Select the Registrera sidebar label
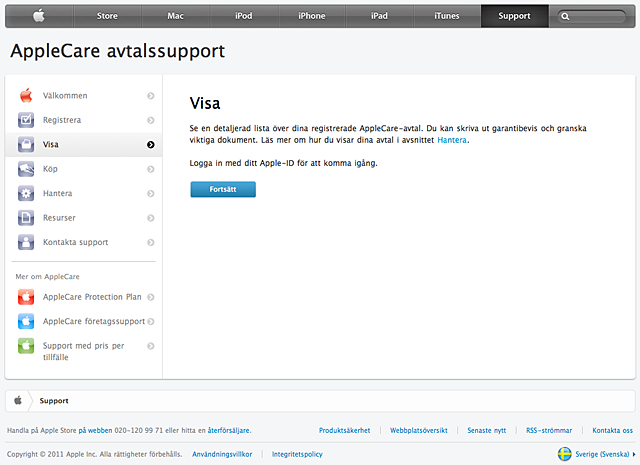 click(62, 120)
